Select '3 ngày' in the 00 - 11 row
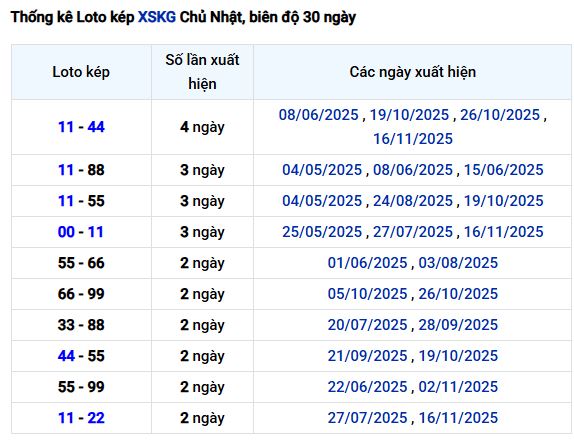This screenshot has width=574, height=440. pos(202,232)
